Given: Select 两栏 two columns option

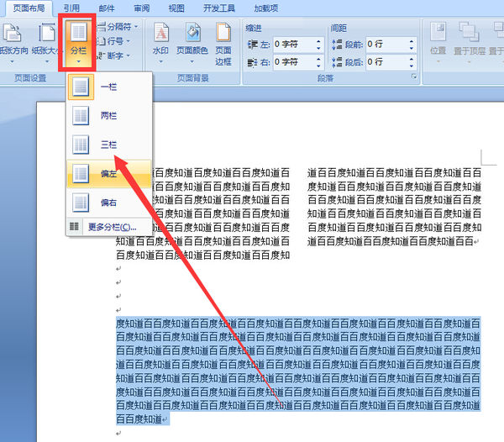Looking at the screenshot, I should [109, 116].
